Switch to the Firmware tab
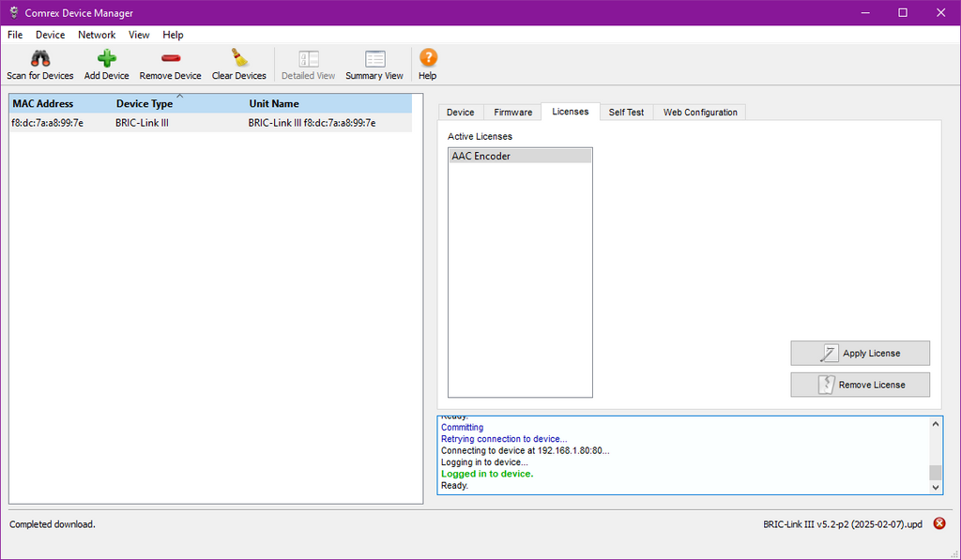 (512, 113)
